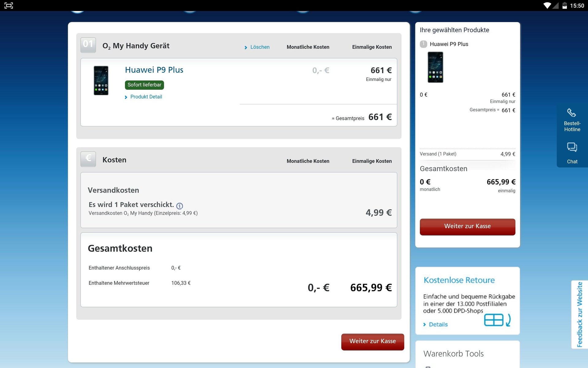Click the 15:50 clock in status bar
This screenshot has width=588, height=368.
[577, 6]
